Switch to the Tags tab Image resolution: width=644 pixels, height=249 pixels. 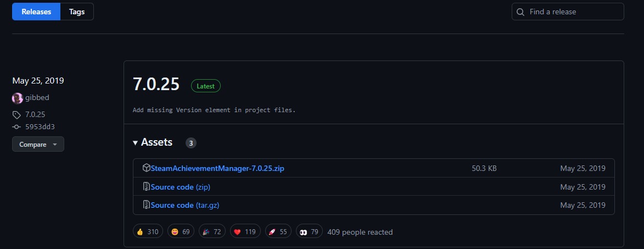(77, 12)
